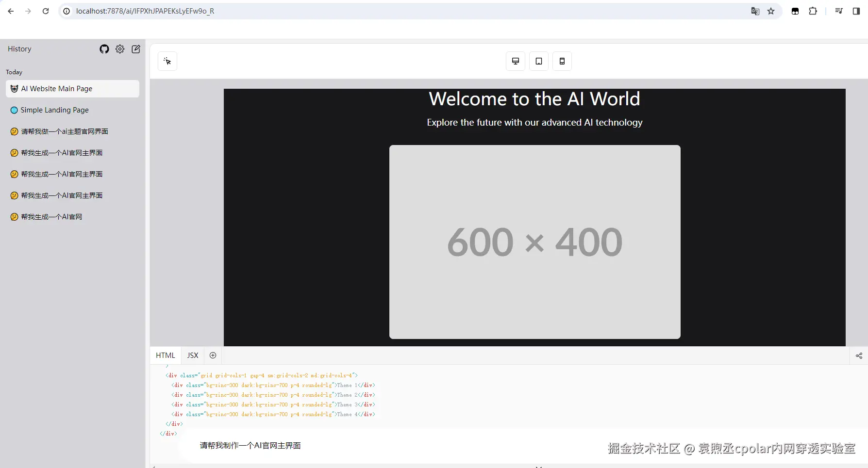Open Simple Landing Page history item
Image resolution: width=868 pixels, height=468 pixels.
[x=72, y=110]
